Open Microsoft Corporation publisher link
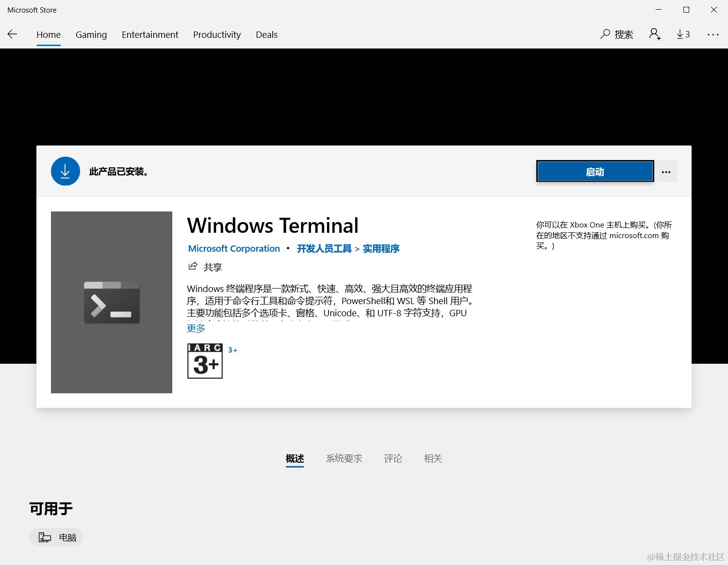This screenshot has height=565, width=728. [x=234, y=248]
